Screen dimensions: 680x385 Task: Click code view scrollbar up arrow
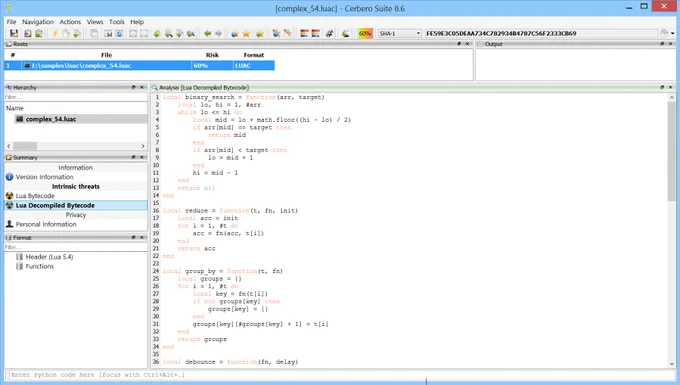point(672,98)
